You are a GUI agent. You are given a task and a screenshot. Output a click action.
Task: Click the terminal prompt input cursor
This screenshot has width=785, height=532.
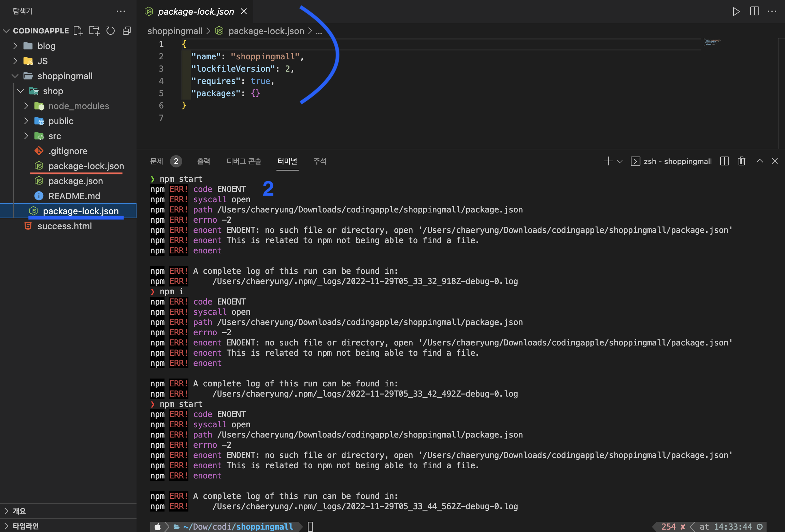310,527
